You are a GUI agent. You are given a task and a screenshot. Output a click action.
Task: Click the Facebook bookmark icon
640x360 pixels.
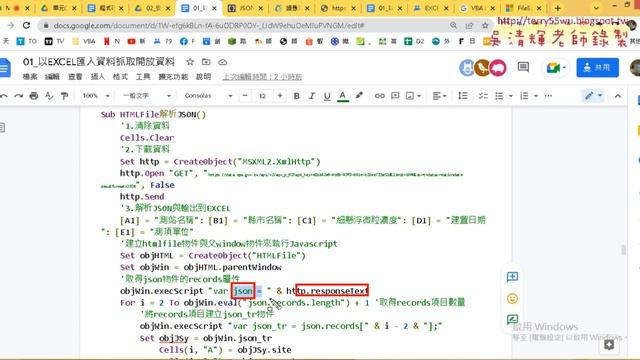point(183,41)
